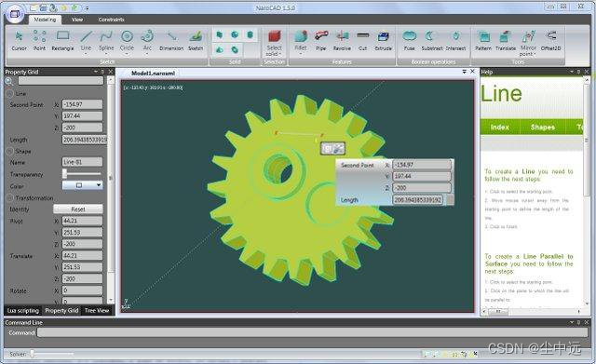The height and width of the screenshot is (364, 596).
Task: Select the Model1.naroxml document tab
Action: click(153, 73)
